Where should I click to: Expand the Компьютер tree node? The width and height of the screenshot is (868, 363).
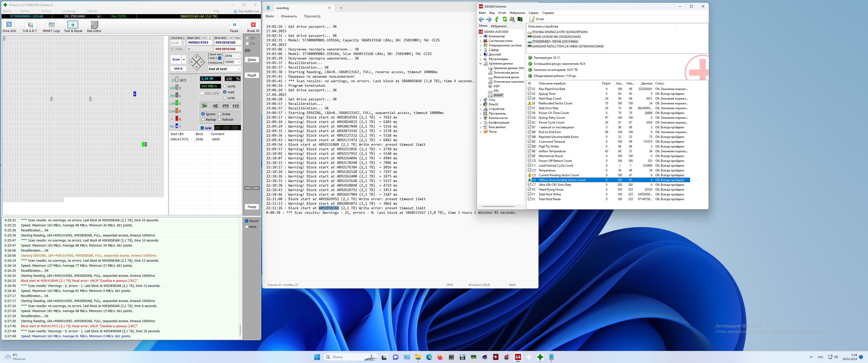coord(480,36)
